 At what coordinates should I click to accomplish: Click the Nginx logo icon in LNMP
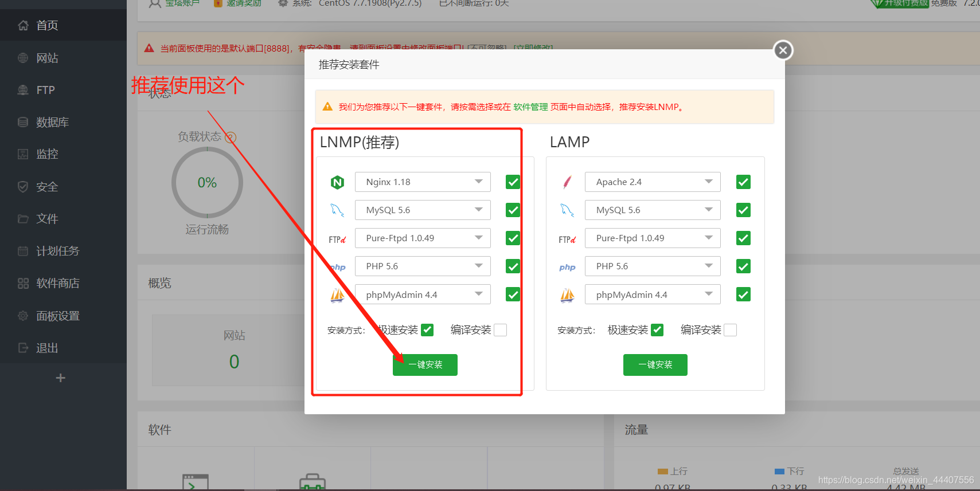point(337,182)
